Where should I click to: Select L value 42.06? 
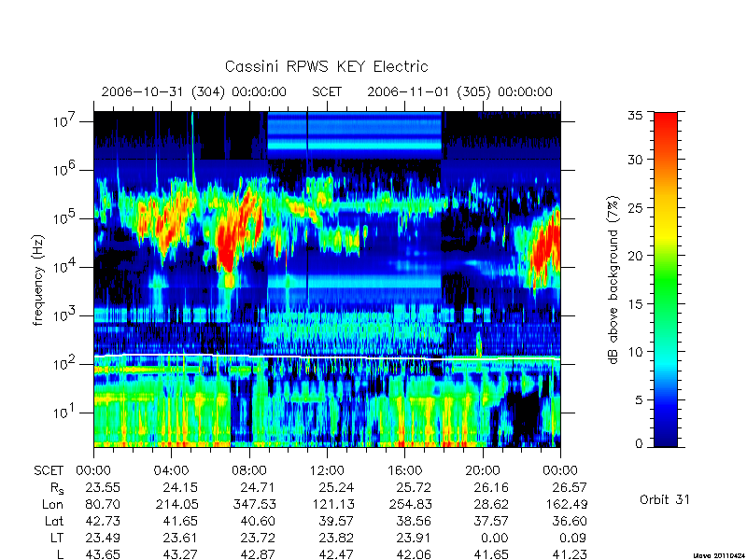point(414,553)
